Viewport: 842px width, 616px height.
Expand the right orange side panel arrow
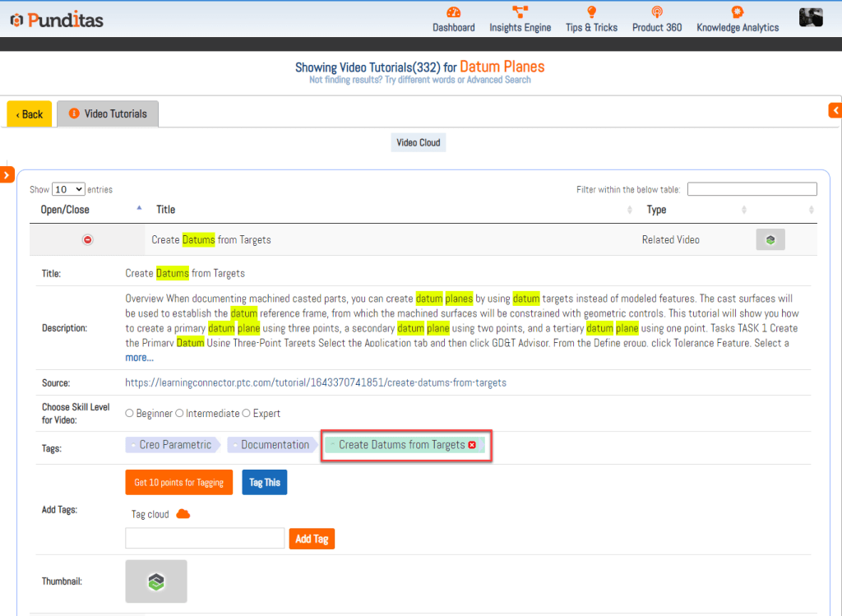tap(835, 110)
